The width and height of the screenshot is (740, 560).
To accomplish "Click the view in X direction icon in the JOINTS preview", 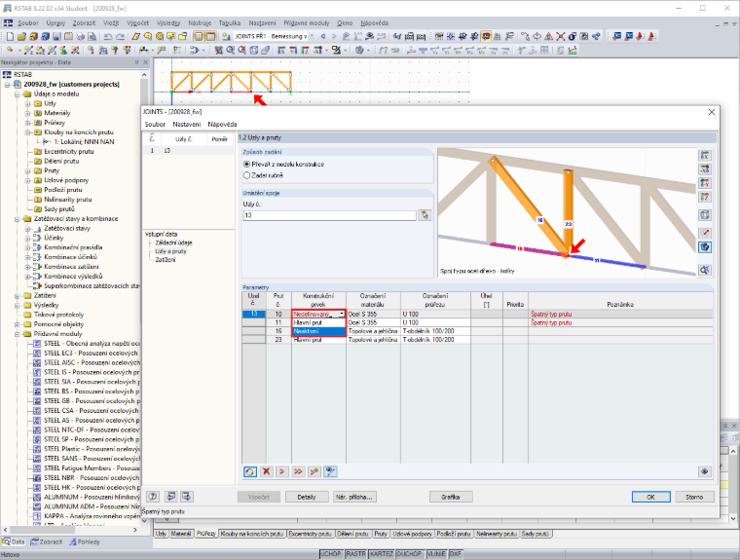I will (x=705, y=156).
